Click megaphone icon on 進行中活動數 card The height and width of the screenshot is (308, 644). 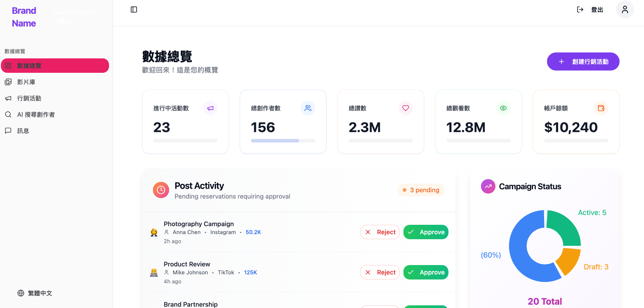(210, 108)
